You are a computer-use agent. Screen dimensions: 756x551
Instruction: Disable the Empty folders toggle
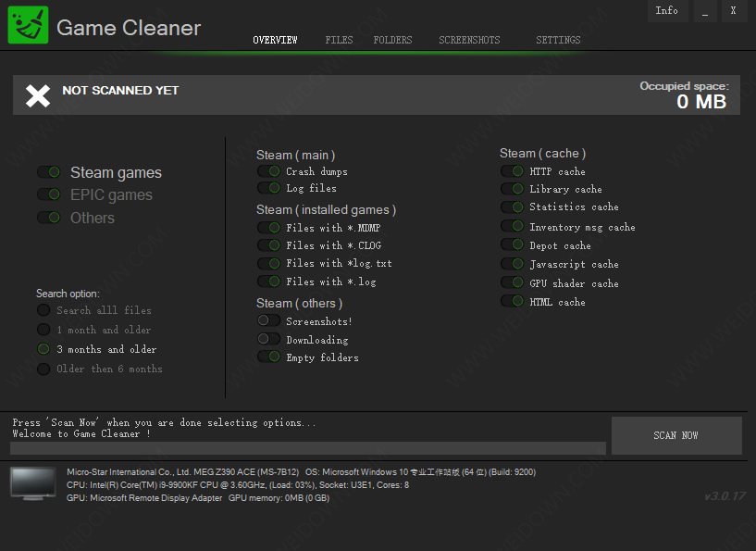[268, 357]
